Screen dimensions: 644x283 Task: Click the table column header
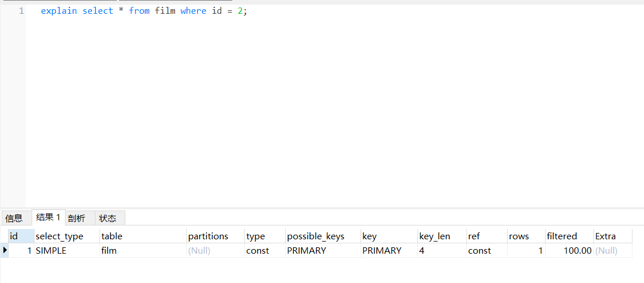click(x=143, y=236)
